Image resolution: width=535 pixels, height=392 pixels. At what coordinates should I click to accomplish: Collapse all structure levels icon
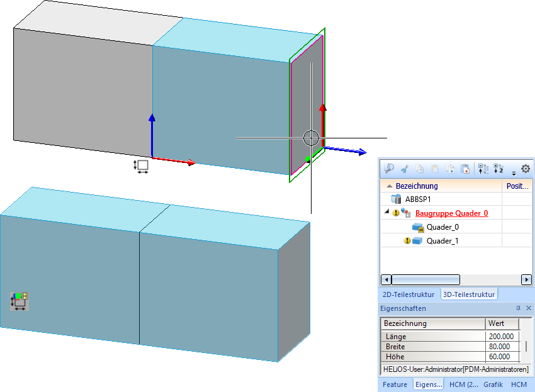click(483, 169)
